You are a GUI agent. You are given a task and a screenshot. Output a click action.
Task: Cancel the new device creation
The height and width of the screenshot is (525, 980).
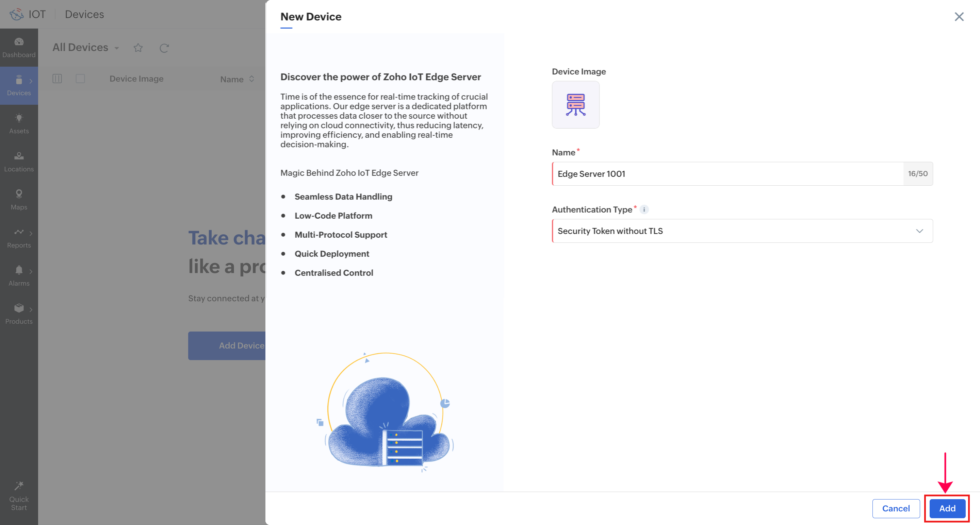(x=896, y=508)
